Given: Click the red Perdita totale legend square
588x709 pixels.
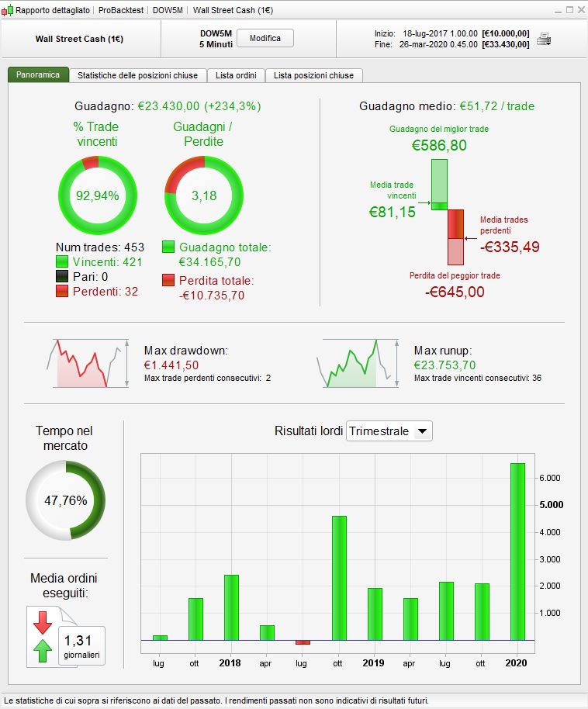Looking at the screenshot, I should tap(168, 280).
